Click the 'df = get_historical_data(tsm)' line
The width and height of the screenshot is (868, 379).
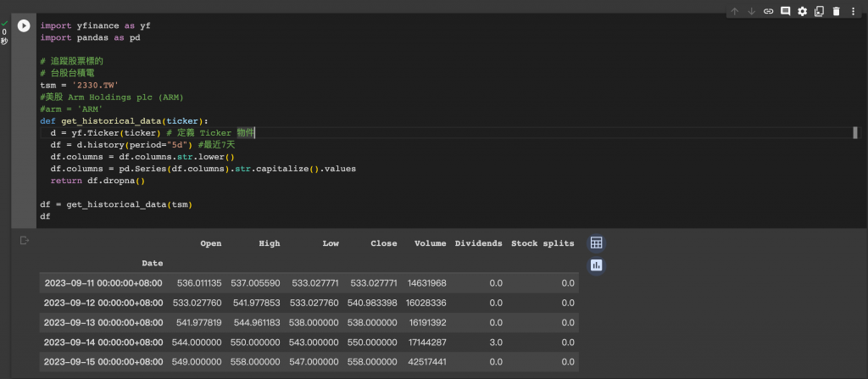coord(115,204)
